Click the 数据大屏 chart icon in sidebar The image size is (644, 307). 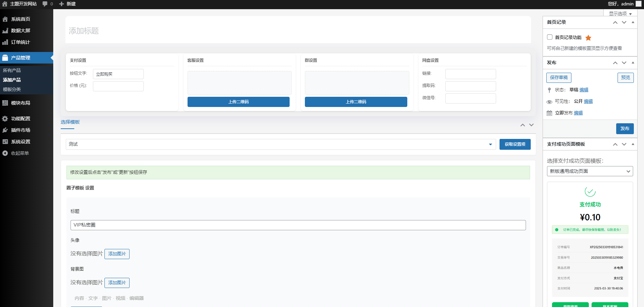pos(5,31)
